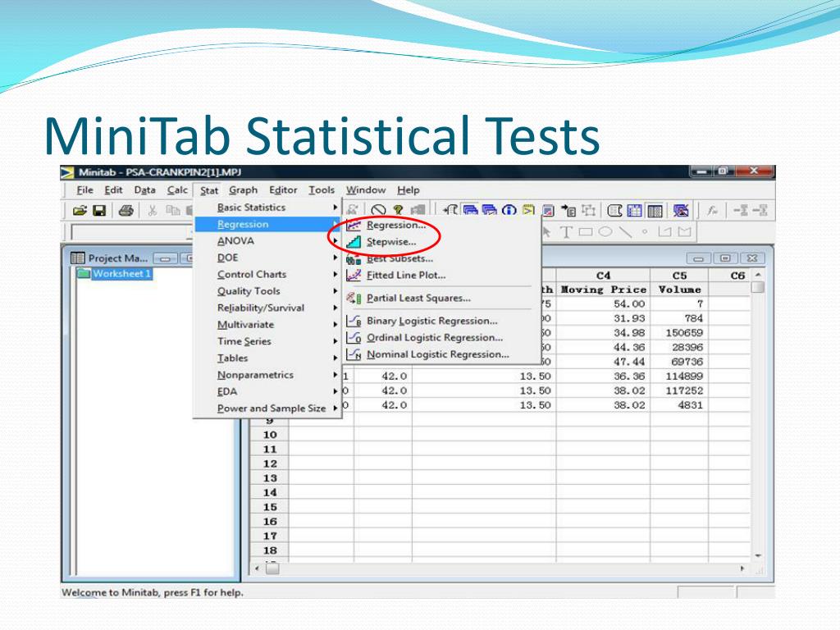Click Close All Graphs icon
Screen dimensions: 840x630
click(681, 210)
